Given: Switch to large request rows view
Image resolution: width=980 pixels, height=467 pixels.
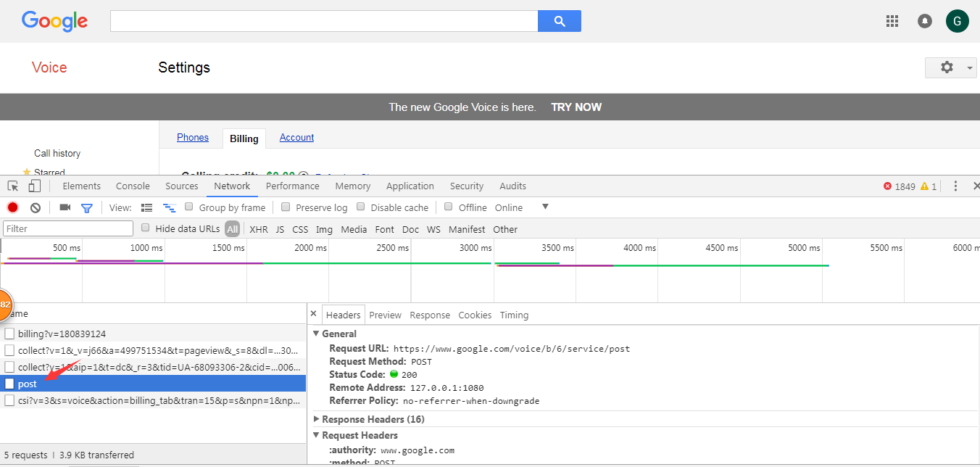Looking at the screenshot, I should click(x=146, y=207).
